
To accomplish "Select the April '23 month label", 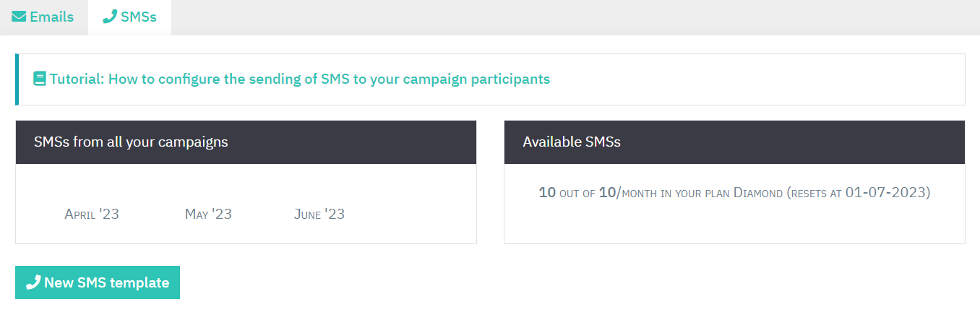I will pyautogui.click(x=92, y=214).
